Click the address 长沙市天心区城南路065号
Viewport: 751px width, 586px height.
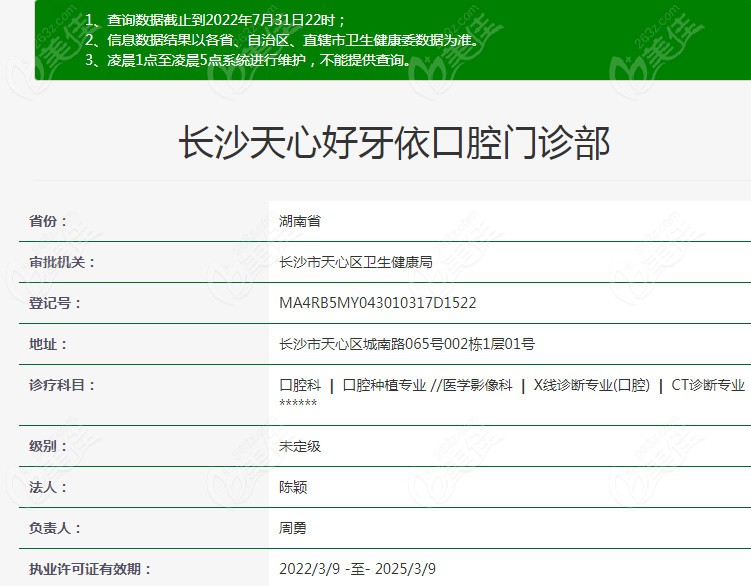(x=407, y=344)
